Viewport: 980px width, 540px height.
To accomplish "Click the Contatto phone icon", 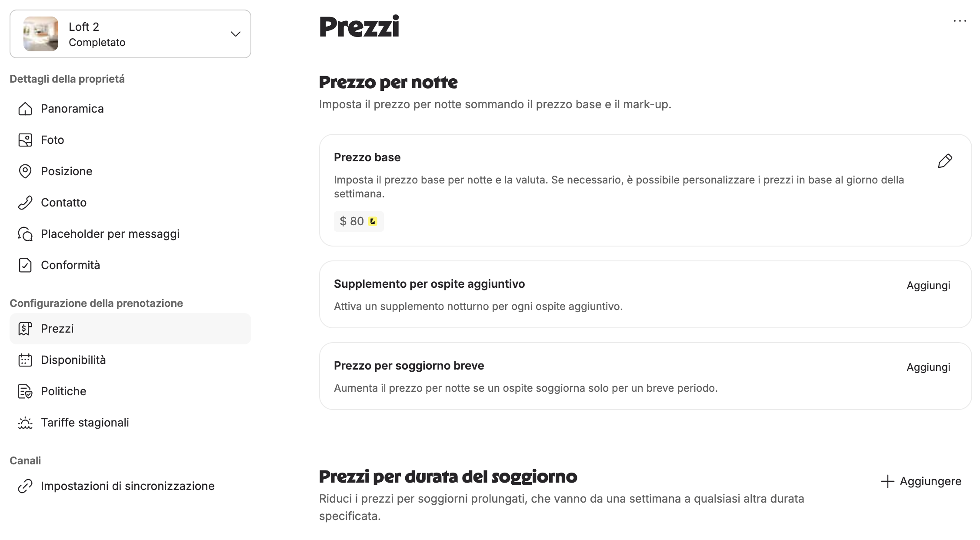I will click(x=25, y=203).
